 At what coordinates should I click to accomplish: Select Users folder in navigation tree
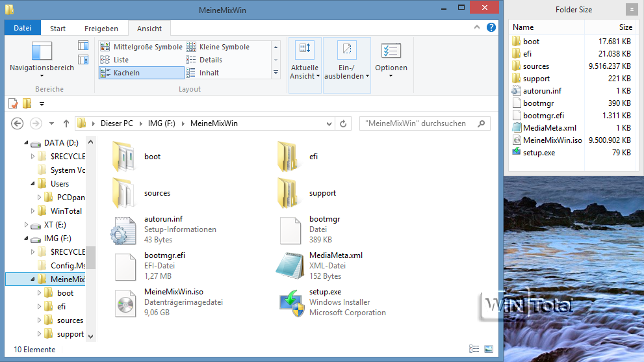pyautogui.click(x=60, y=184)
